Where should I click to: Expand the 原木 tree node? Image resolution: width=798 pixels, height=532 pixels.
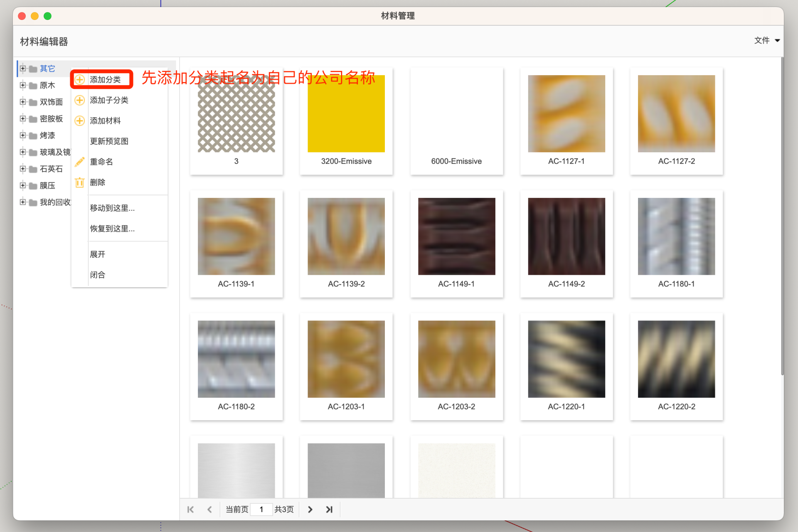click(23, 85)
